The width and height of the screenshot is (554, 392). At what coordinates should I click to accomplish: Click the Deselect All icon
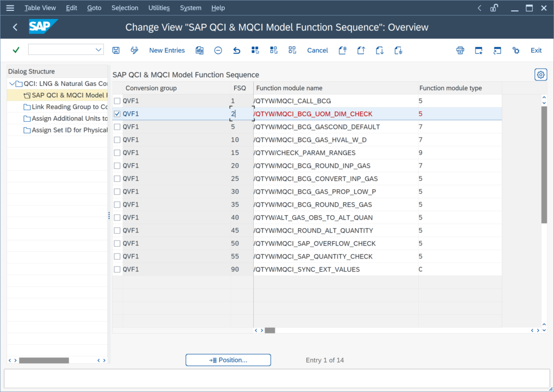[x=292, y=50]
